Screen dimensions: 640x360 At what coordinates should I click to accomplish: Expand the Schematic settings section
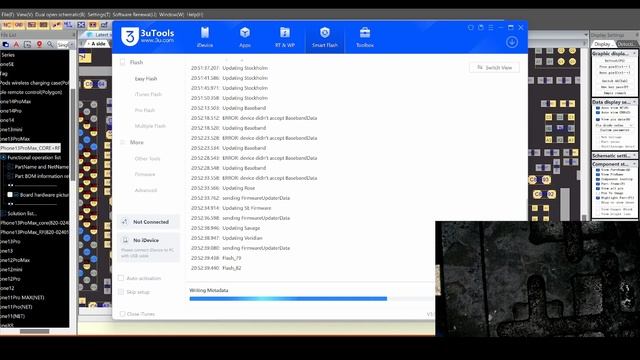coord(634,156)
